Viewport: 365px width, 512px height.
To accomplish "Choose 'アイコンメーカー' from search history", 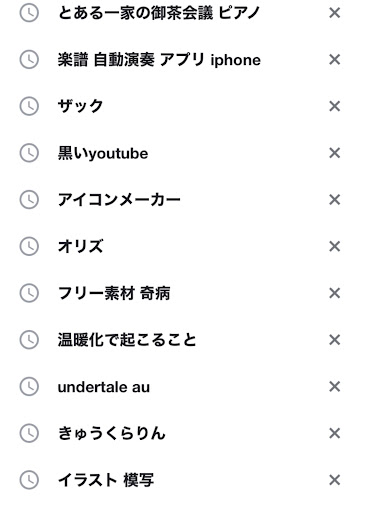I will (x=119, y=200).
